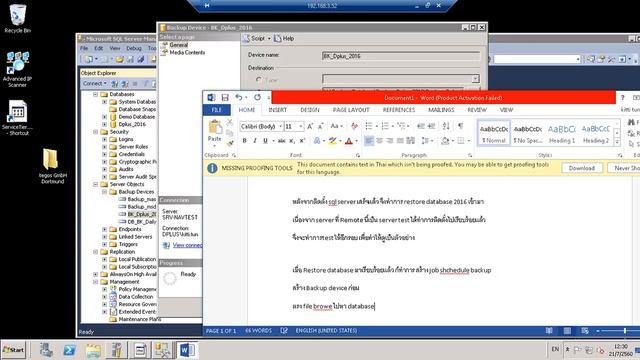Collapse the Server Objects node
This screenshot has width=640, height=360.
(x=96, y=184)
